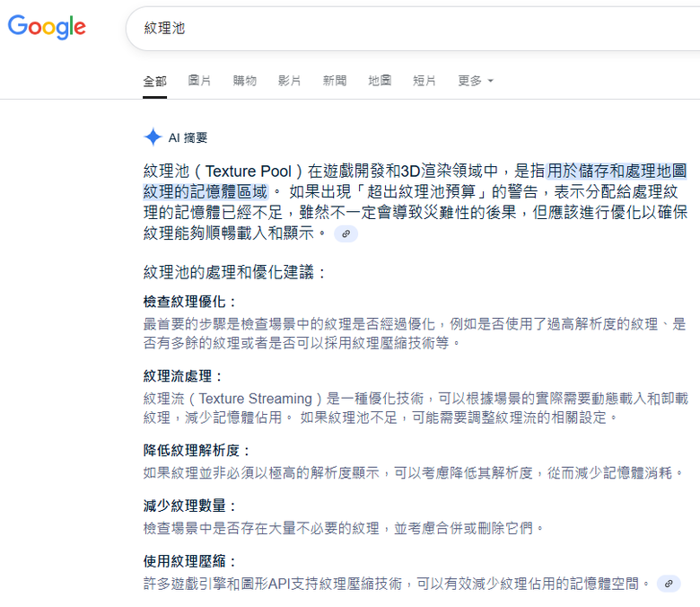Click the heading 降低紋理解析度：
Image resolution: width=700 pixels, height=607 pixels.
[x=197, y=450]
